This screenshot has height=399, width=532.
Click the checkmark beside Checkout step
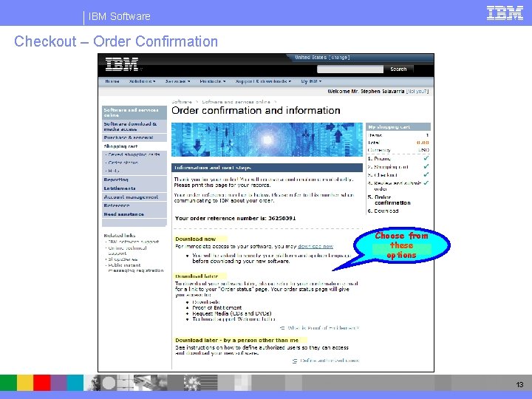coord(426,174)
